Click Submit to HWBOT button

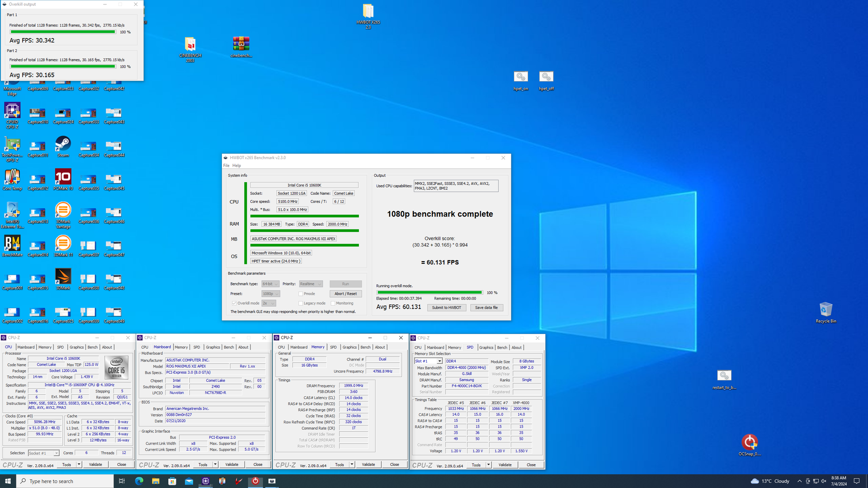coord(446,308)
